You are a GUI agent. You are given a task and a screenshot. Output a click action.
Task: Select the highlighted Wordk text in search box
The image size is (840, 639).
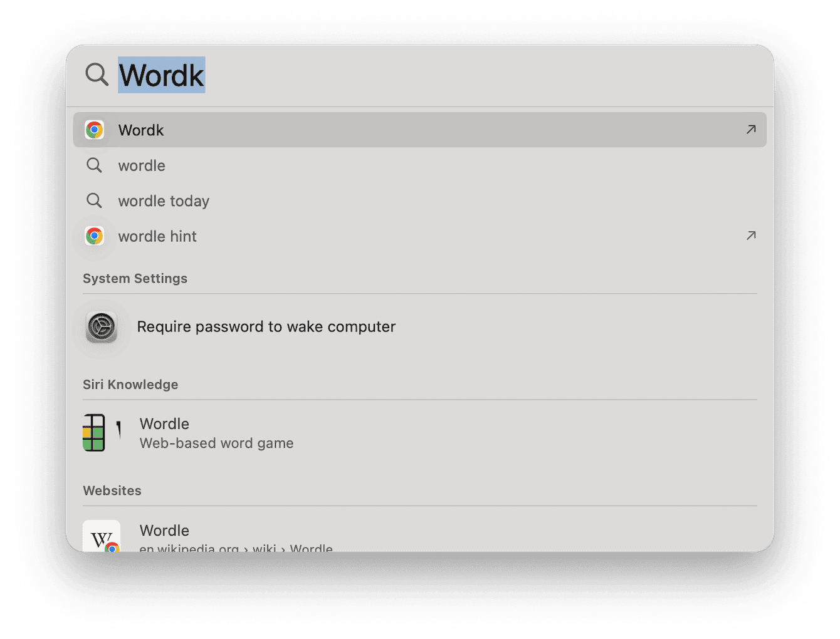coord(161,75)
